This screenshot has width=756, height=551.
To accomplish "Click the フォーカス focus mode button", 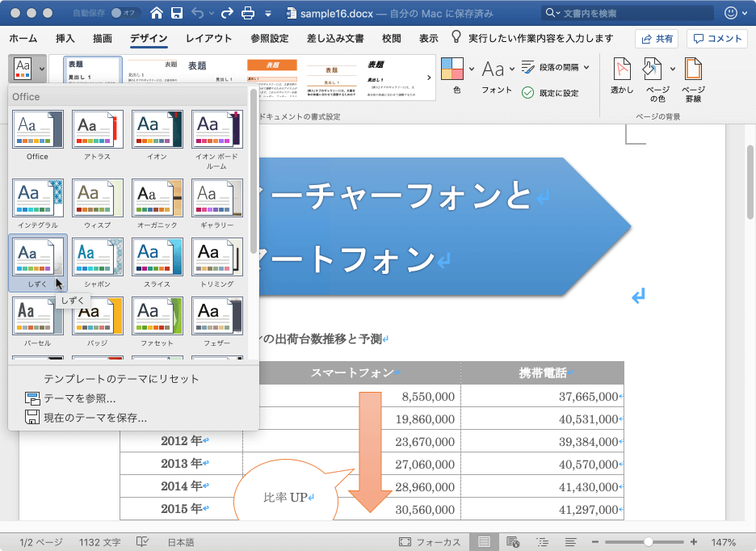I will (430, 542).
